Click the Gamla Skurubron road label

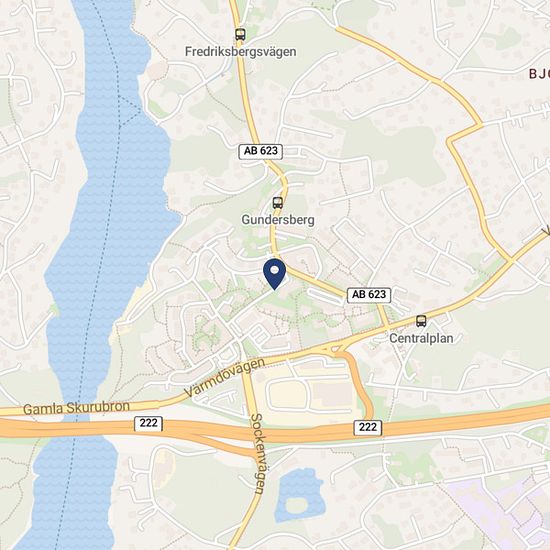coord(76,408)
